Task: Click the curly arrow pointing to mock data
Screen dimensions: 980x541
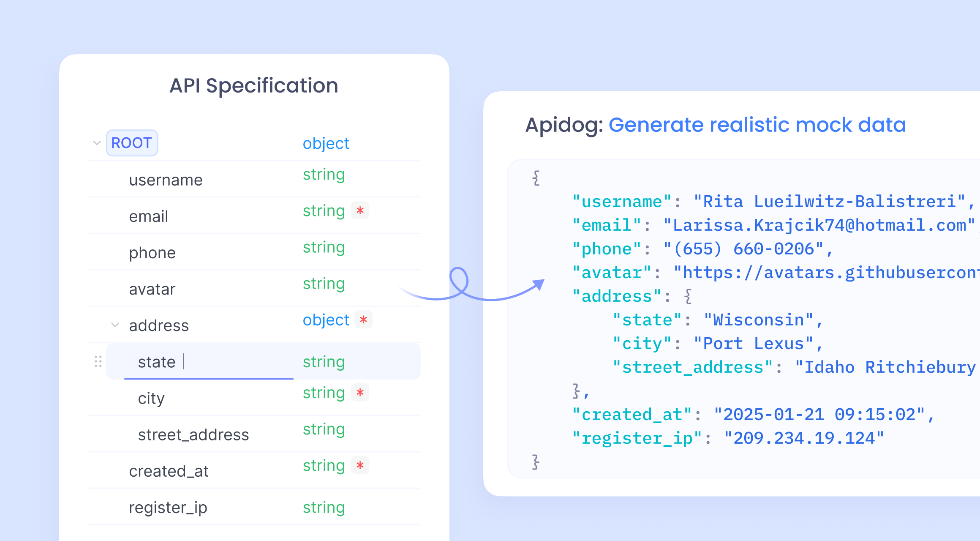Action: tap(471, 287)
